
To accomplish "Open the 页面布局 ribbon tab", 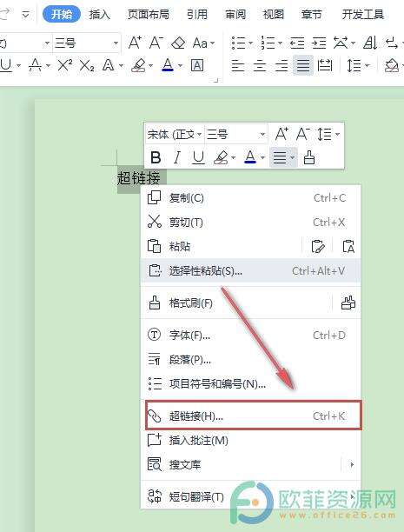I will (149, 14).
